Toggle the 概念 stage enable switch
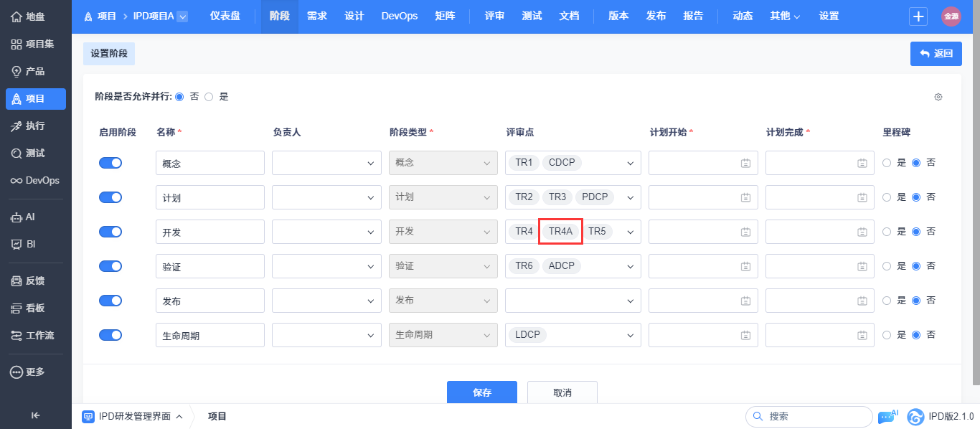This screenshot has height=429, width=980. [x=110, y=163]
